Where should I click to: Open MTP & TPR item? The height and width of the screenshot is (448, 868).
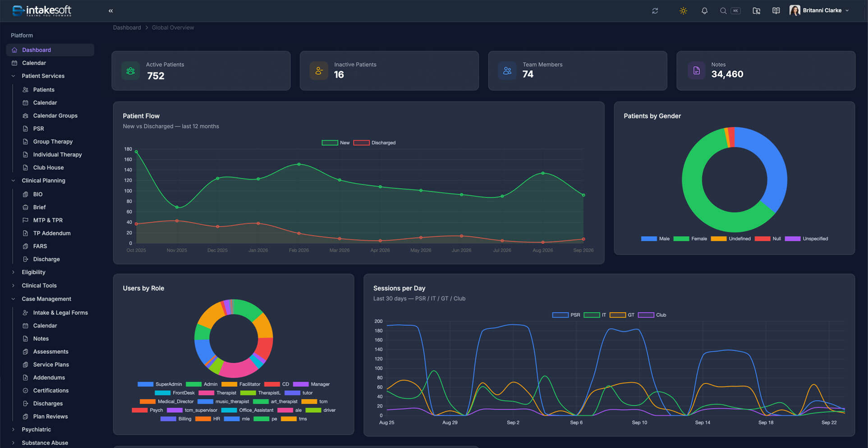48,220
